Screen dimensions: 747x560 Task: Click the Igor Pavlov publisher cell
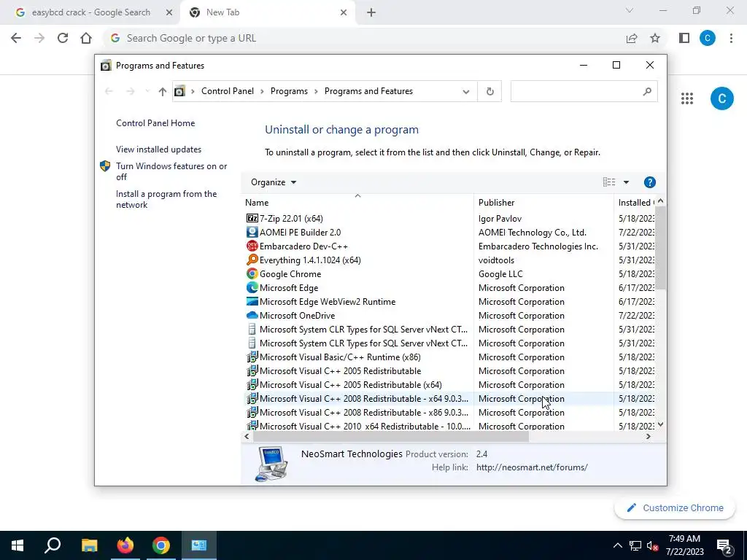[500, 219]
